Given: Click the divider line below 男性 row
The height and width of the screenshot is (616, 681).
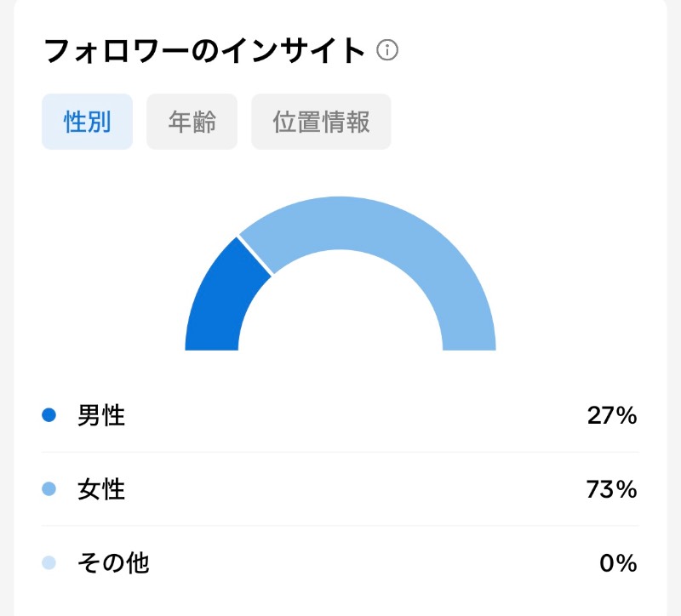Looking at the screenshot, I should pos(340,452).
